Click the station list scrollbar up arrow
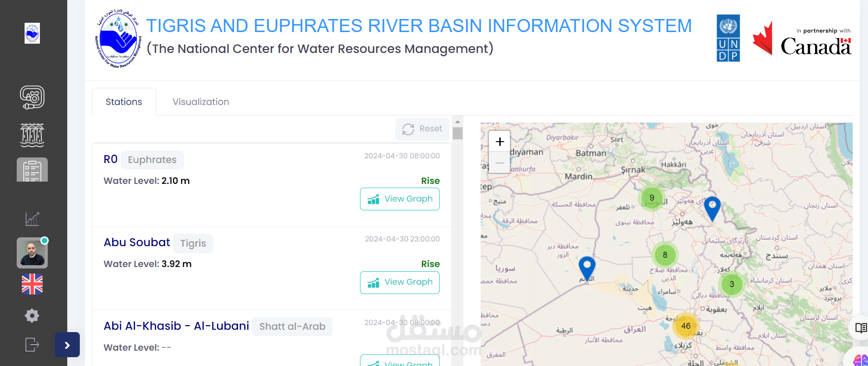The image size is (868, 366). pyautogui.click(x=457, y=122)
